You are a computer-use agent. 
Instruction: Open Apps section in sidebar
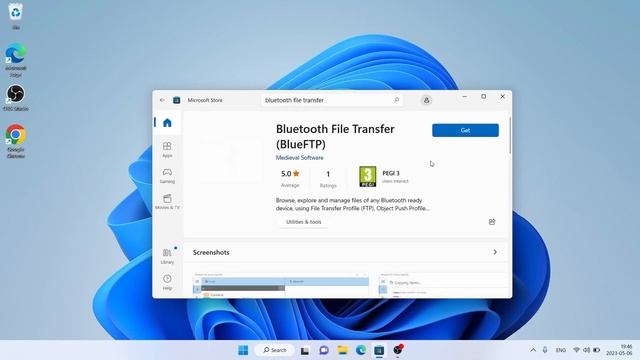coord(167,149)
